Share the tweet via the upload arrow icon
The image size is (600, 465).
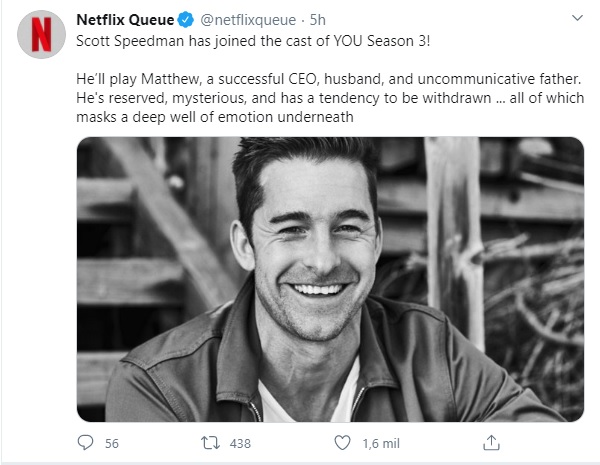pyautogui.click(x=491, y=442)
